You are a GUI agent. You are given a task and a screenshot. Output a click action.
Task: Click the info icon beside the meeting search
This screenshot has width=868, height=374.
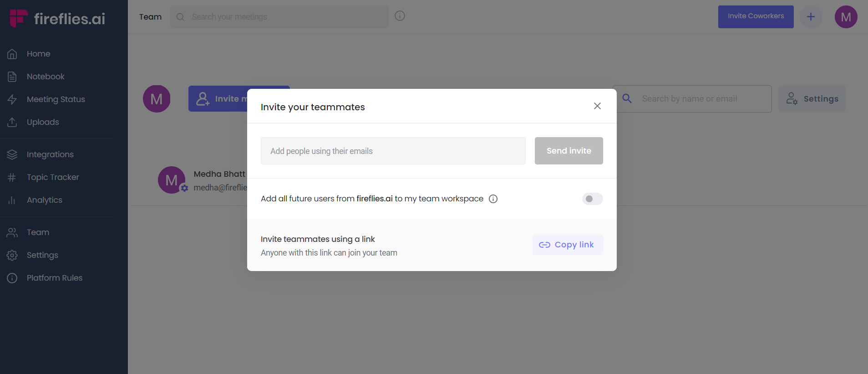point(400,15)
